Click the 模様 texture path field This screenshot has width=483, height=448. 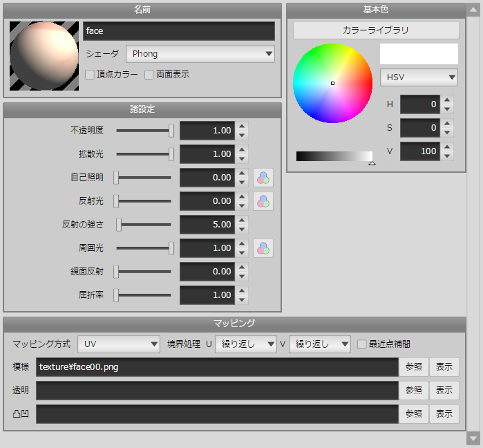click(217, 367)
